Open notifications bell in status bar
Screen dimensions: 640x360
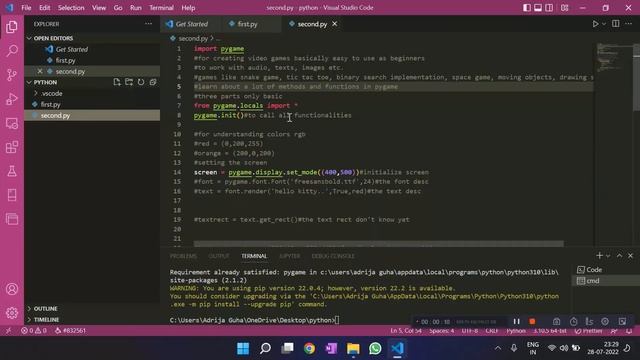[x=629, y=331]
